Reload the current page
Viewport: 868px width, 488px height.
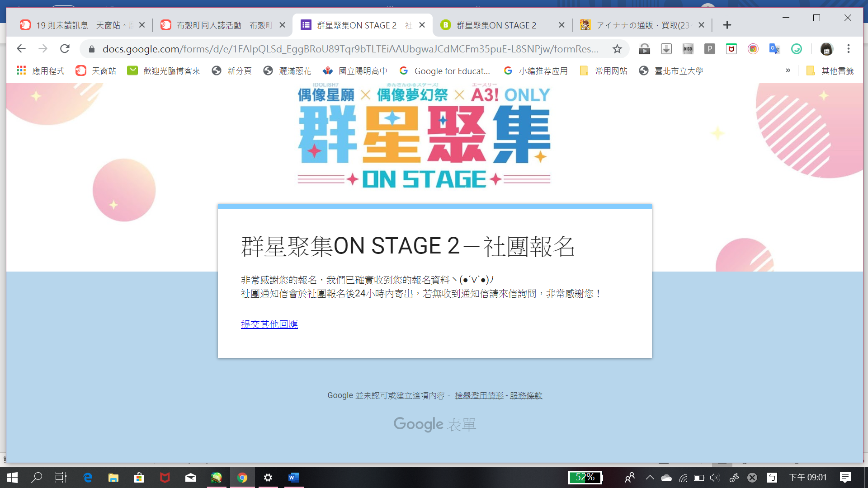pyautogui.click(x=65, y=49)
